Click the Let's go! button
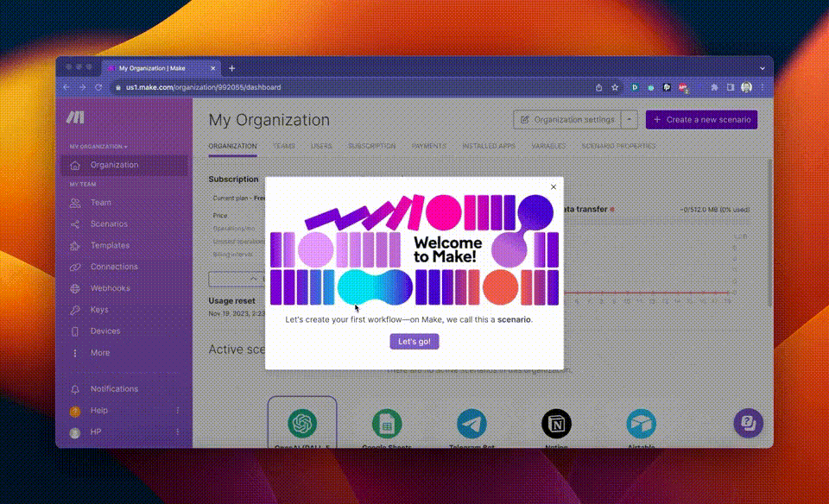 (x=414, y=341)
